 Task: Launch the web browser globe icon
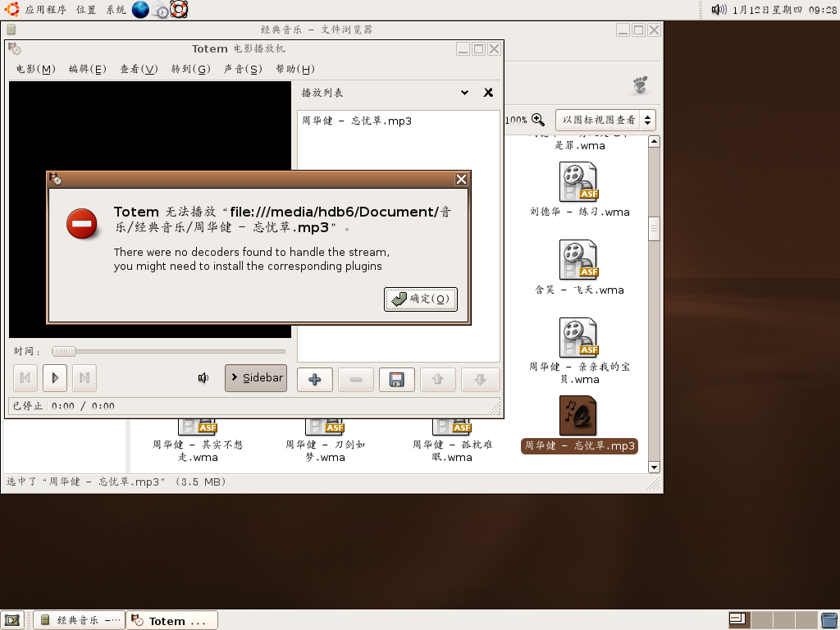140,10
